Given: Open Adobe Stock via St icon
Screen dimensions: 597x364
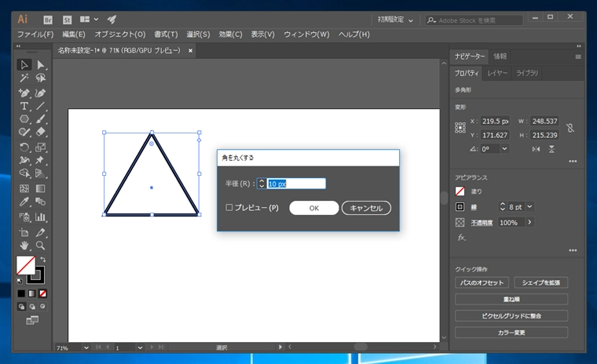Looking at the screenshot, I should (x=67, y=20).
